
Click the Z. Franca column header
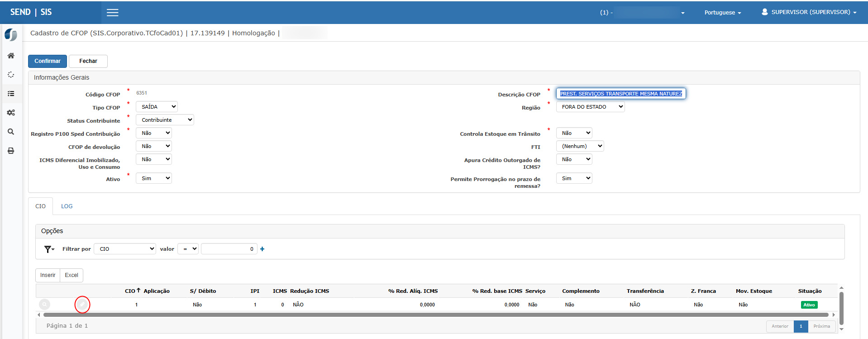tap(703, 291)
